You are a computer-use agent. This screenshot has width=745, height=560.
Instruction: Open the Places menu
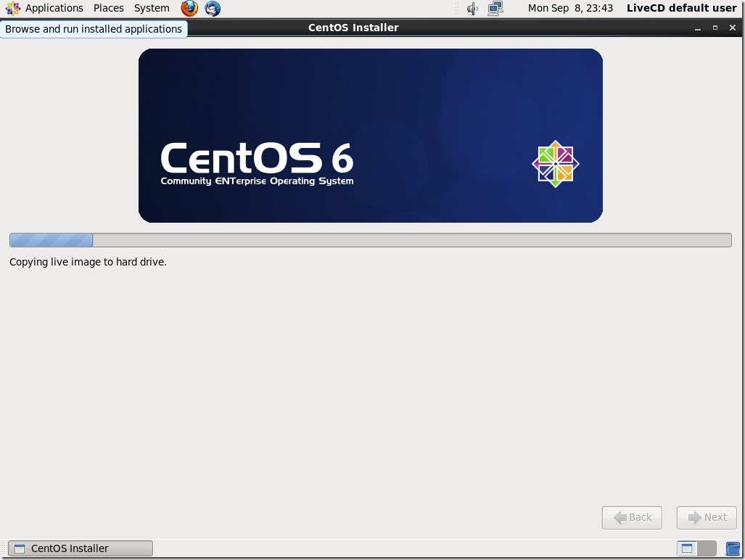click(108, 8)
